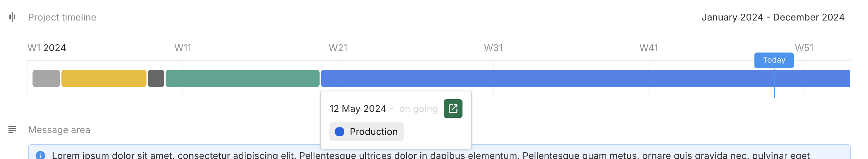Select the Production phase tag
Screen dimensions: 868x159
[366, 132]
